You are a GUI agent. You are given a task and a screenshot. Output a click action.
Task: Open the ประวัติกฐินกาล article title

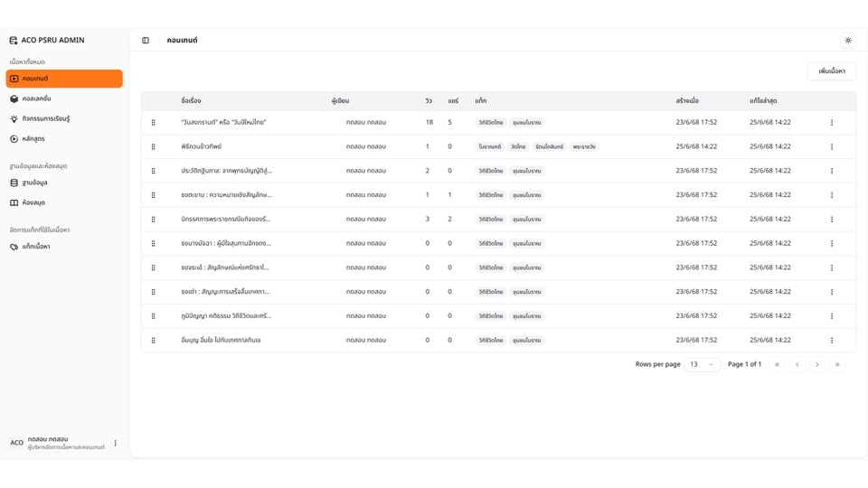point(226,171)
